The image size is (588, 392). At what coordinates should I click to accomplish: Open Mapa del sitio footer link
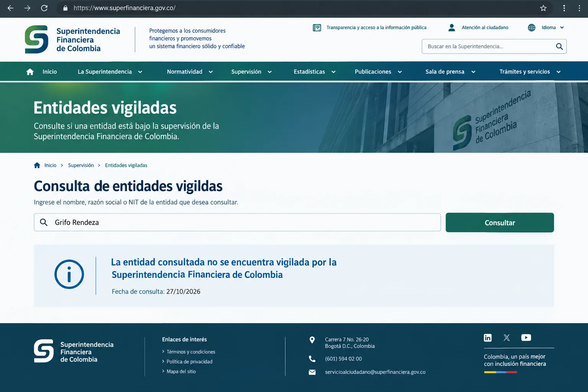point(181,372)
